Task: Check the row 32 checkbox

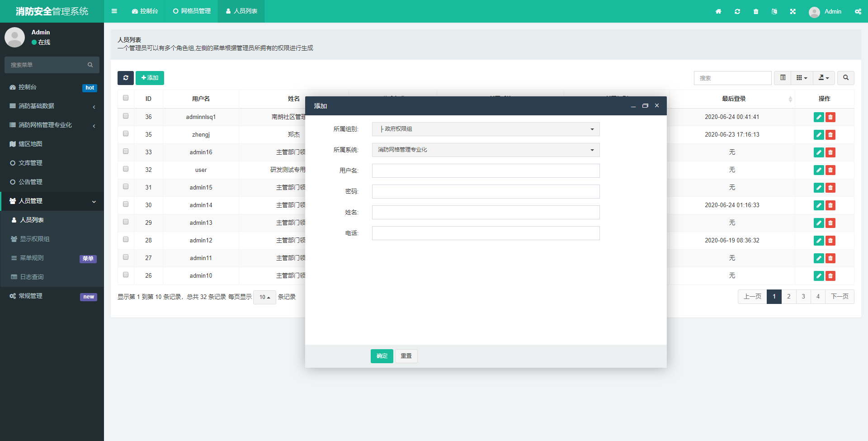Action: (x=126, y=169)
